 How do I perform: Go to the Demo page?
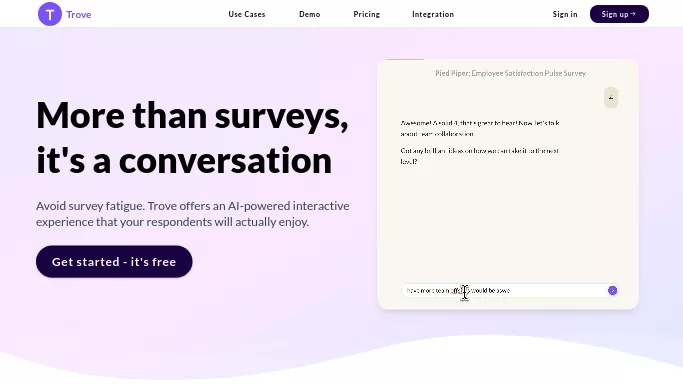310,14
